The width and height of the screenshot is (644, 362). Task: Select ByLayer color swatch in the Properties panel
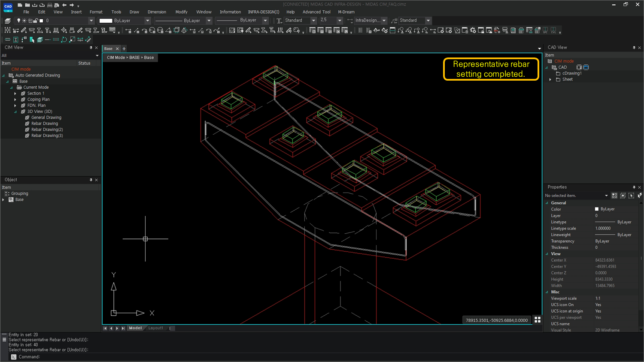[598, 209]
